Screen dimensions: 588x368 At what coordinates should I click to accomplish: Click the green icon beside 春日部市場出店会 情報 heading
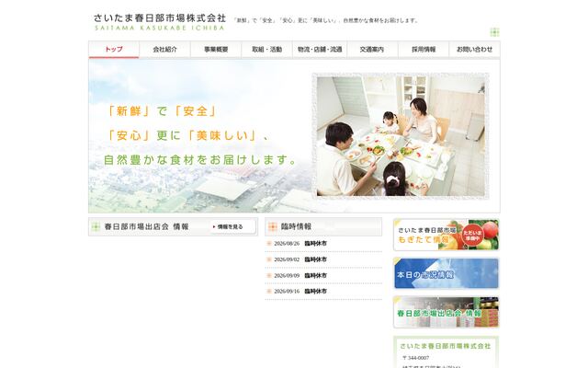tap(96, 227)
